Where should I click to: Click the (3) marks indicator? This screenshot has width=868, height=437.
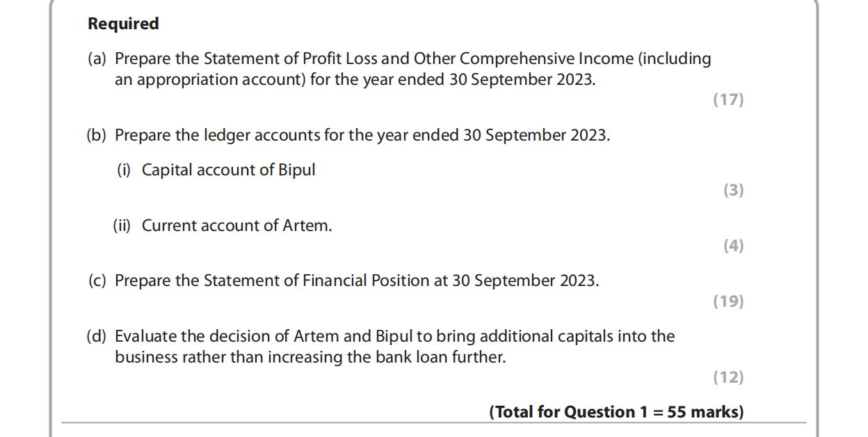(x=733, y=190)
